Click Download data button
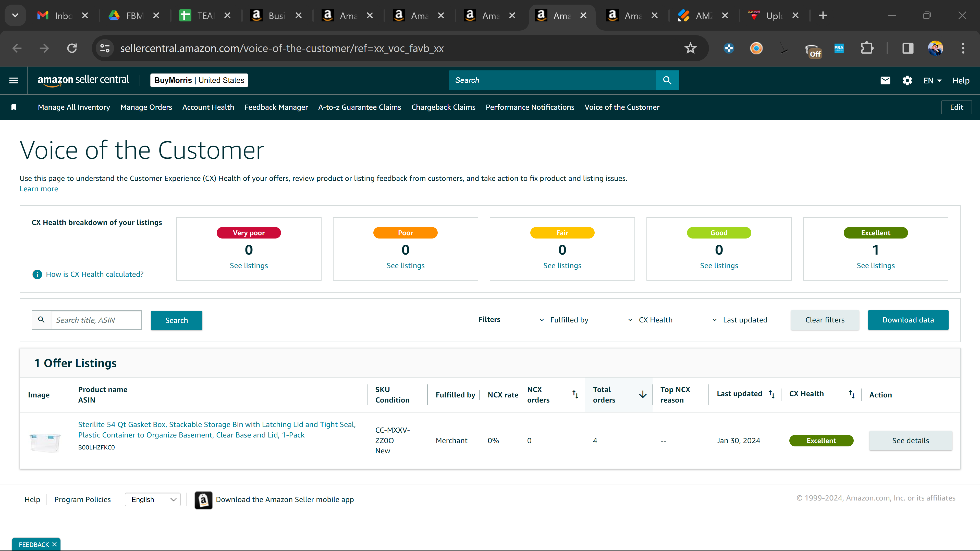Image resolution: width=980 pixels, height=551 pixels. click(x=908, y=320)
